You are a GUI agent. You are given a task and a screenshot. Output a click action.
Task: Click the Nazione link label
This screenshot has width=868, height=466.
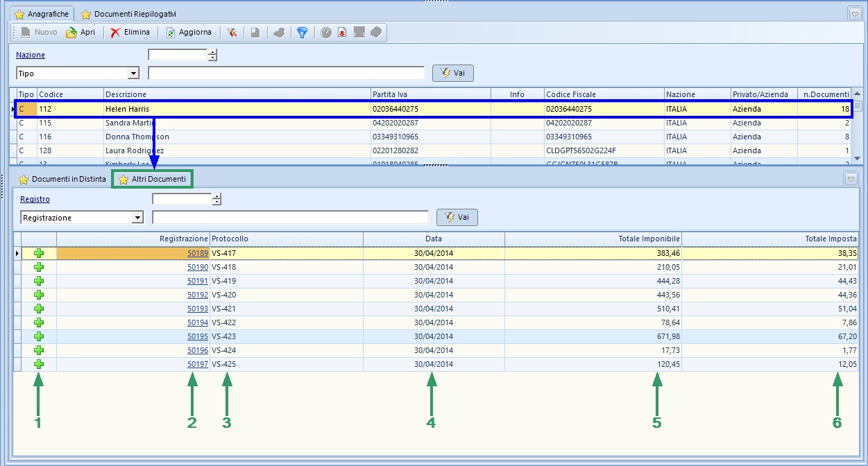(31, 55)
